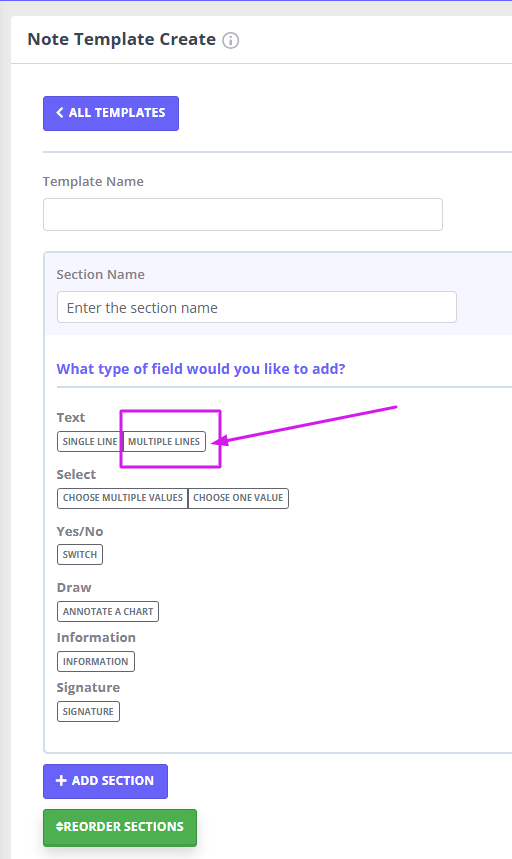This screenshot has height=859, width=512.
Task: Add ANNOTATE A CHART drawing field
Action: point(108,611)
